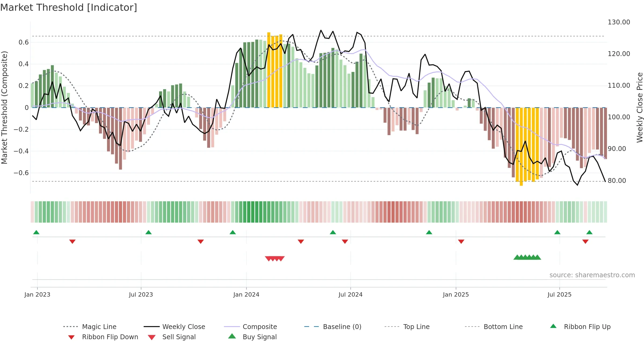Image resolution: width=644 pixels, height=362 pixels.
Task: Click the green flip-up triangle before Jul 2024
Action: (x=333, y=232)
